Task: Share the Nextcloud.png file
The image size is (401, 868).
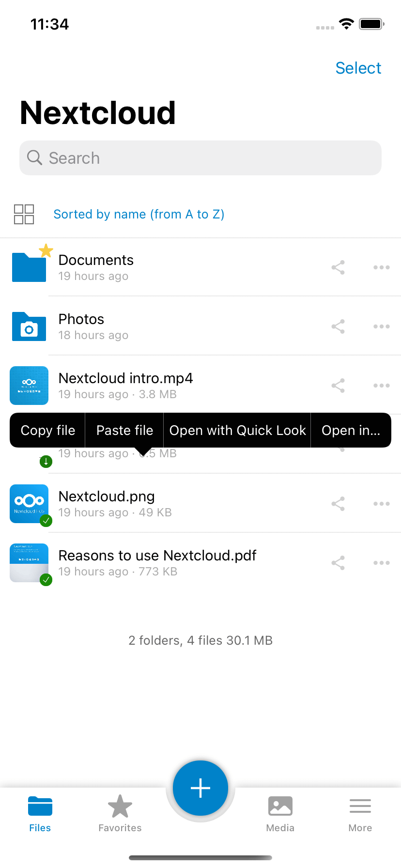Action: click(x=338, y=504)
